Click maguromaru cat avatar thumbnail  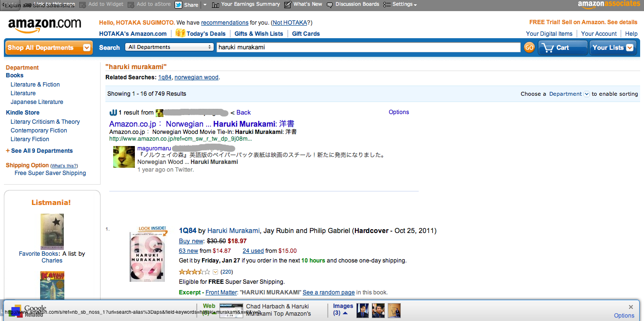pos(124,157)
